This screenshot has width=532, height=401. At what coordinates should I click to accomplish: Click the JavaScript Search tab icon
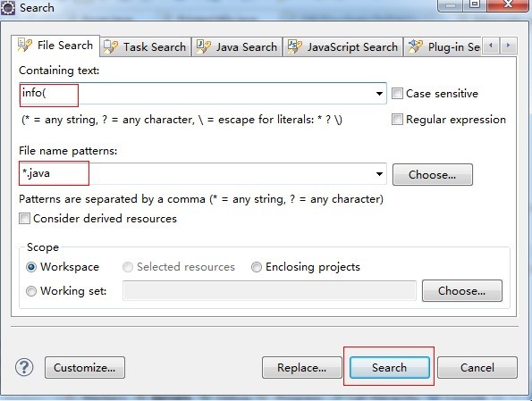[x=294, y=46]
